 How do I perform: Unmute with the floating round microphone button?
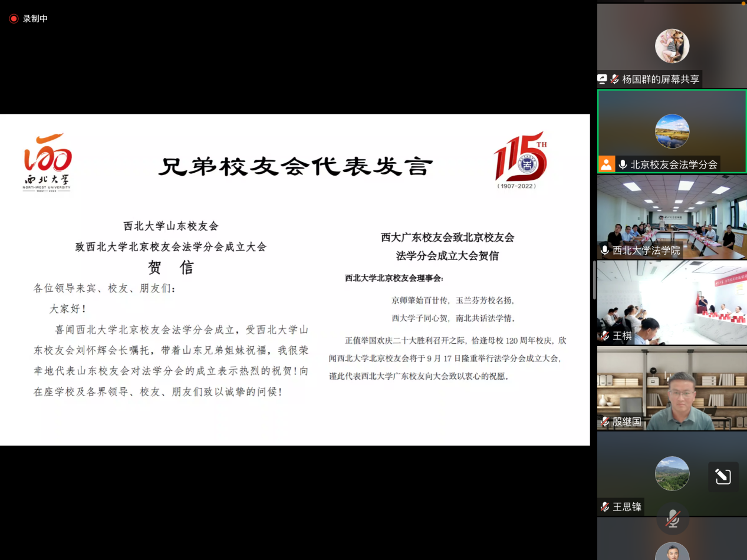(672, 519)
